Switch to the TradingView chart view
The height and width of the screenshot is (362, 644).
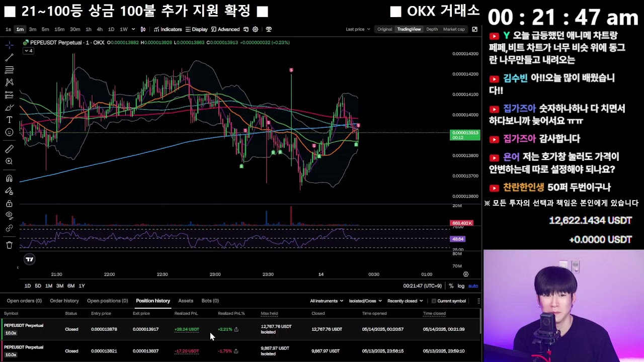pos(409,29)
